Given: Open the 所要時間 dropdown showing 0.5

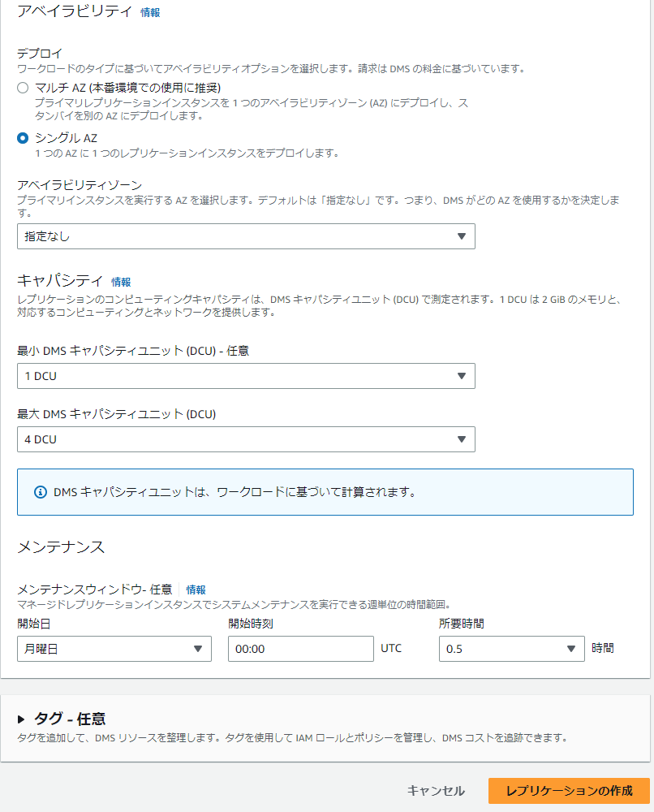Looking at the screenshot, I should click(x=512, y=649).
